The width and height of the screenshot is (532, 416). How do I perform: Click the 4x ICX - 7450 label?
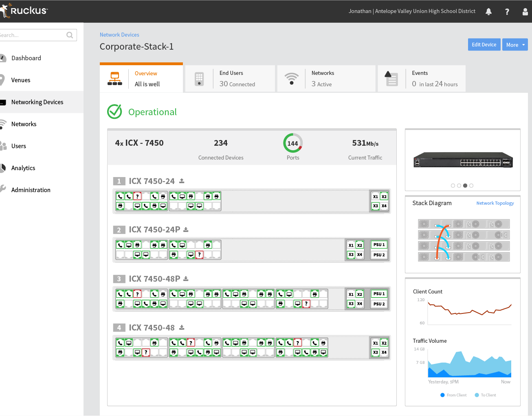click(x=139, y=143)
